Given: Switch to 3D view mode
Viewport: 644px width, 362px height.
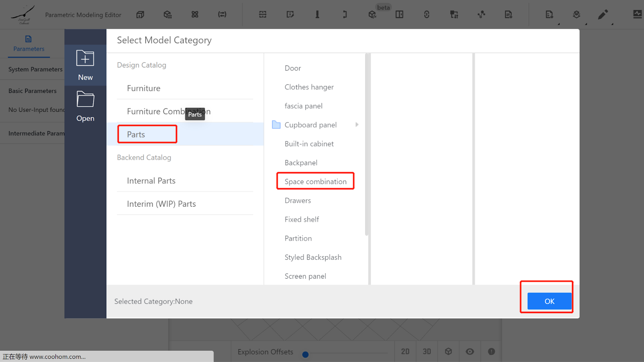Looking at the screenshot, I should [427, 352].
